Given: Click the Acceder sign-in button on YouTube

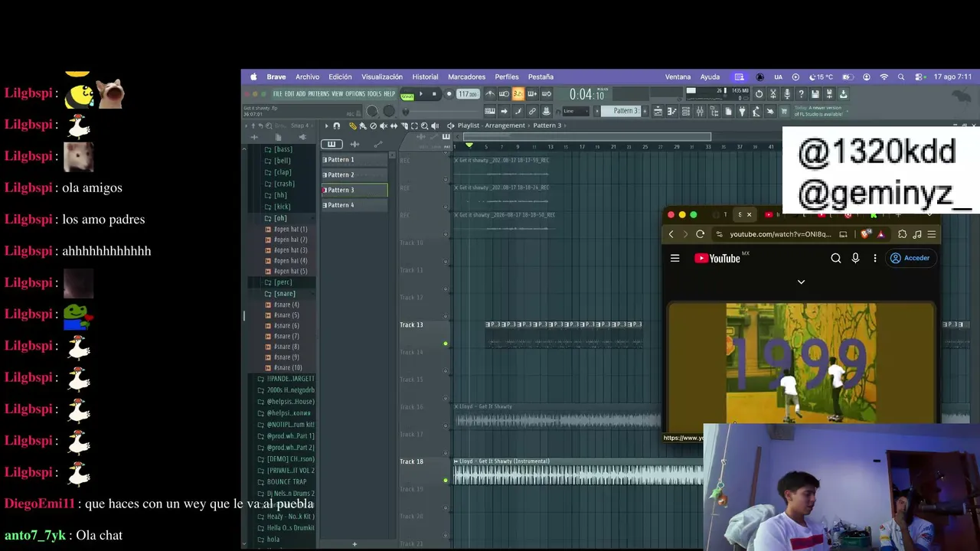Looking at the screenshot, I should point(910,258).
